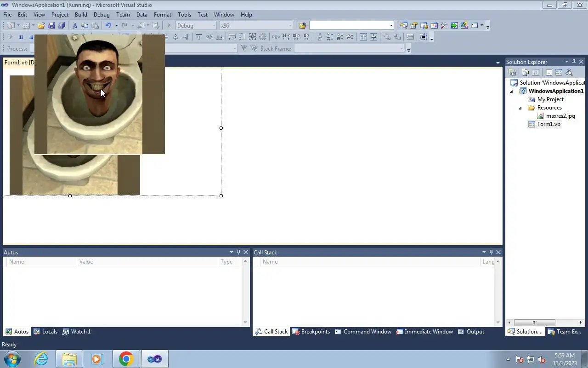Open Autos panel window position dropdown
This screenshot has width=588, height=368.
click(x=231, y=252)
